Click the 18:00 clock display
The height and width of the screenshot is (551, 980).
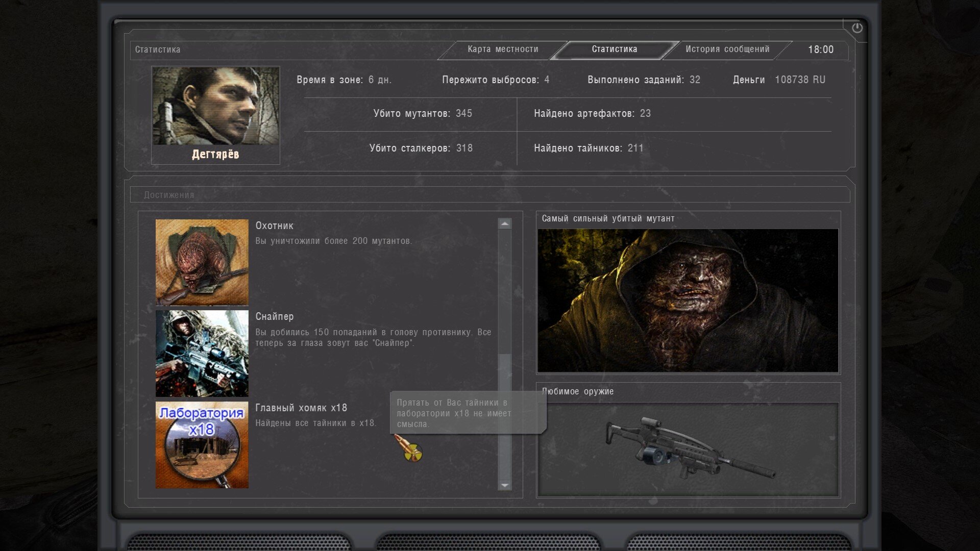pos(820,49)
